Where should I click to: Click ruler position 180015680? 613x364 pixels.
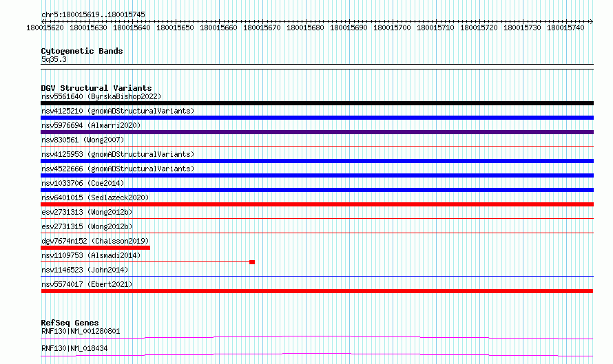coord(305,28)
